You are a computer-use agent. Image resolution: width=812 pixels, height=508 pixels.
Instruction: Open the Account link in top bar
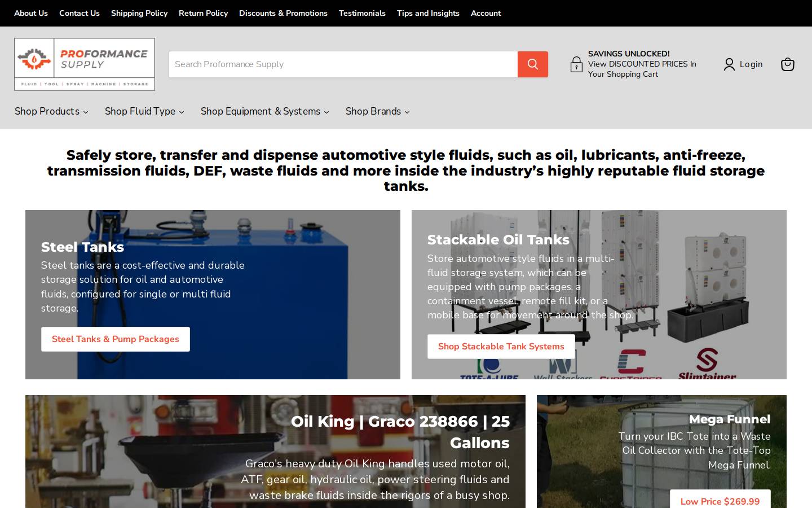pyautogui.click(x=486, y=13)
